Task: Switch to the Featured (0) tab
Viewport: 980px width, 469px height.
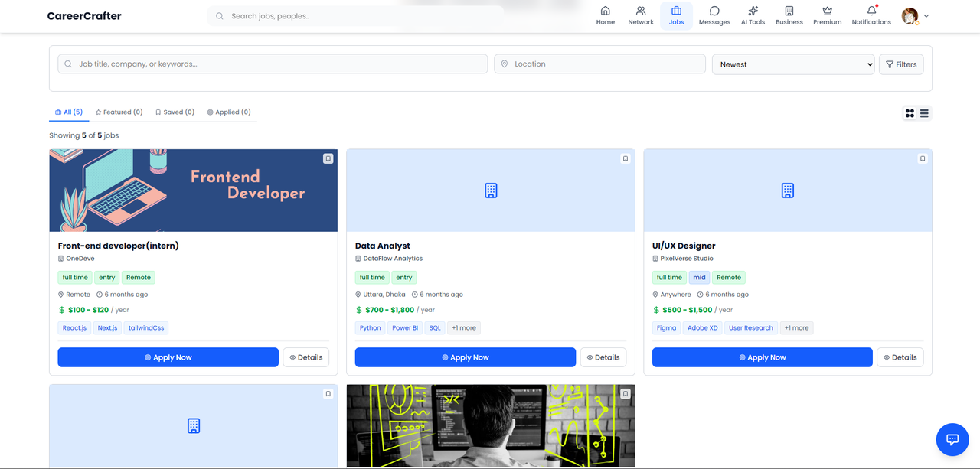Action: click(x=119, y=112)
